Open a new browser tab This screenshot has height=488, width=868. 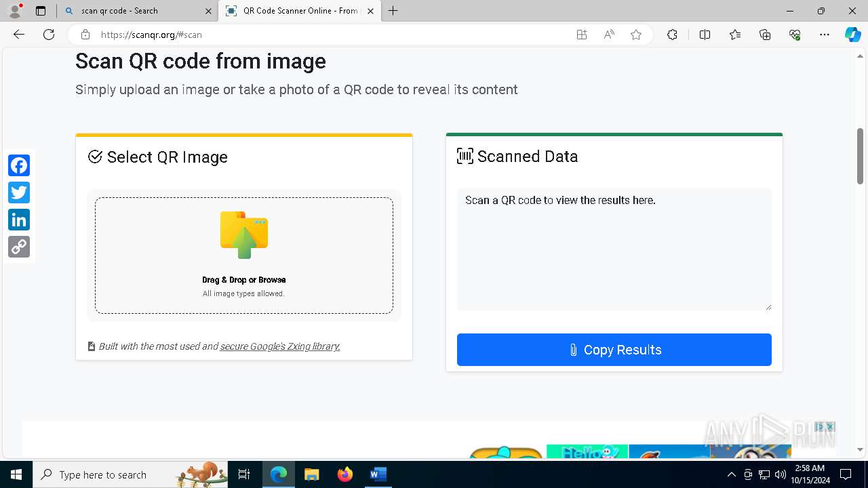click(x=393, y=11)
